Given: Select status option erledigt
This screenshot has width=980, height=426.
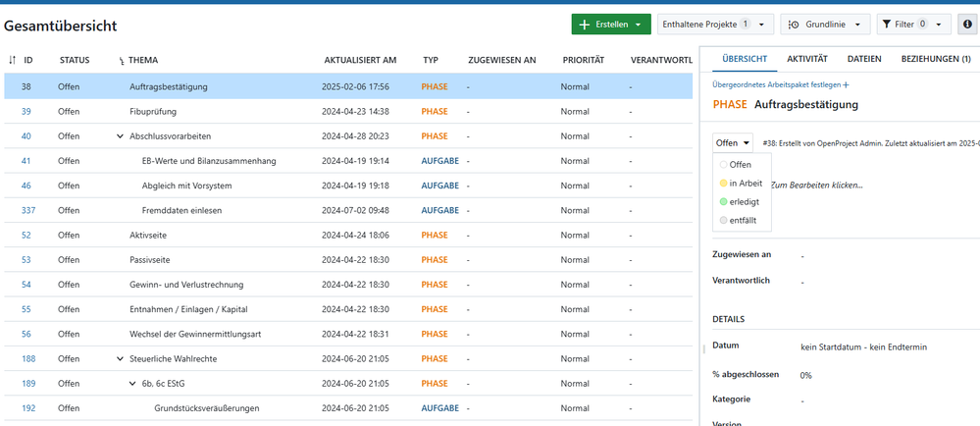Looking at the screenshot, I should tap(742, 202).
